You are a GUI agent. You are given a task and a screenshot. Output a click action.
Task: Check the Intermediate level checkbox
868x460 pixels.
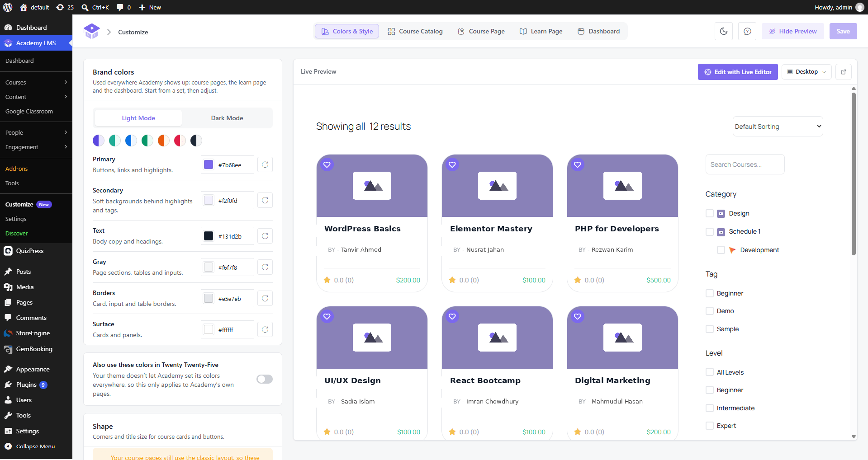tap(710, 408)
